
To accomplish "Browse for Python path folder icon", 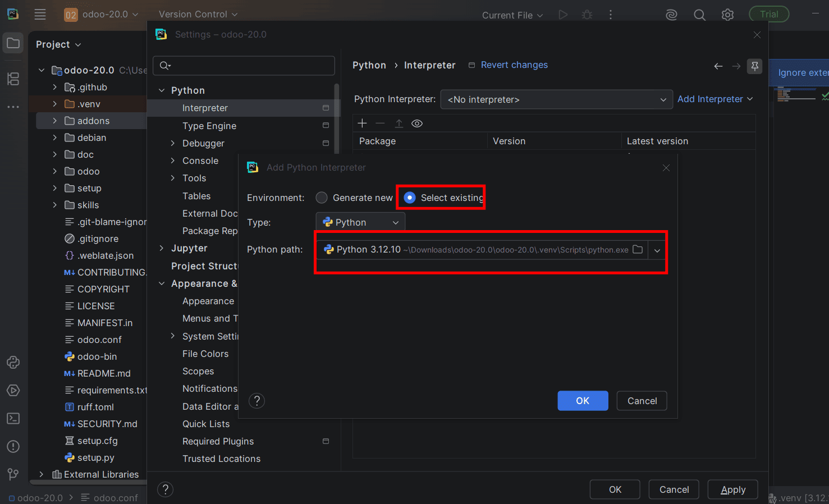I will (638, 249).
